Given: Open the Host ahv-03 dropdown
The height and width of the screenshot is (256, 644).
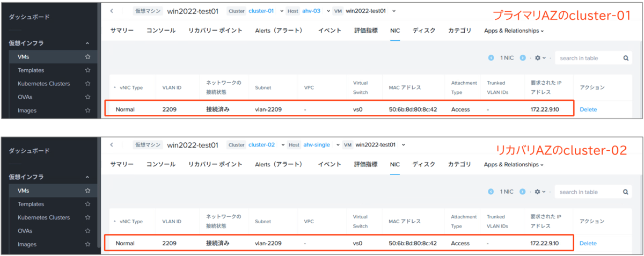Looking at the screenshot, I should (330, 11).
